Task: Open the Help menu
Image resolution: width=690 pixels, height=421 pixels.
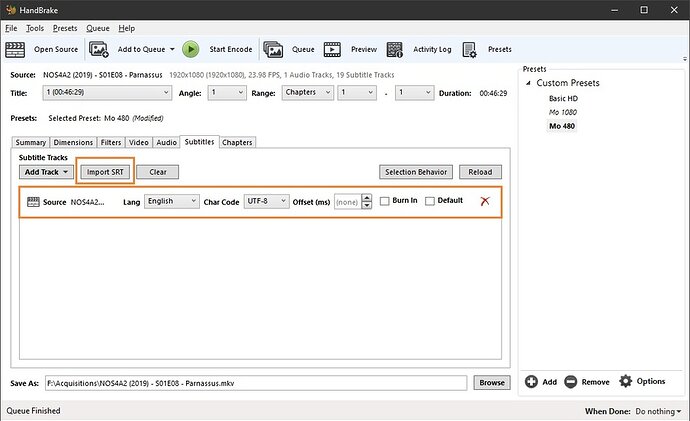Action: [x=126, y=28]
